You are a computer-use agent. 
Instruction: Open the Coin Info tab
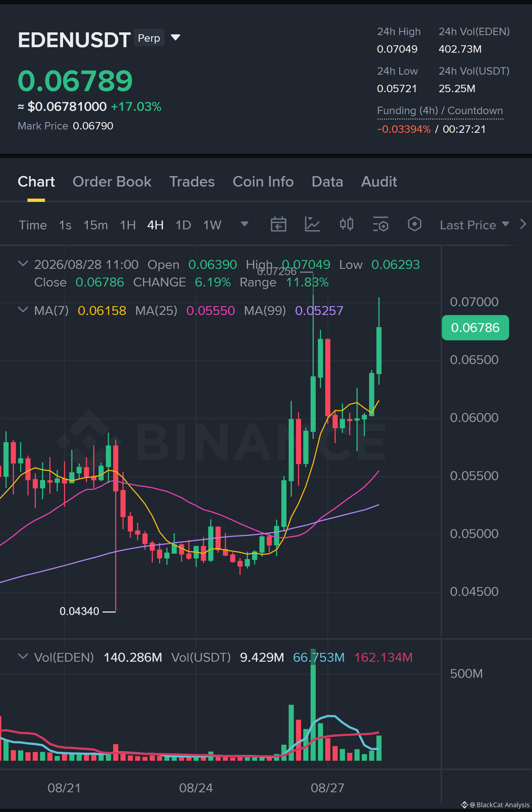pos(263,182)
